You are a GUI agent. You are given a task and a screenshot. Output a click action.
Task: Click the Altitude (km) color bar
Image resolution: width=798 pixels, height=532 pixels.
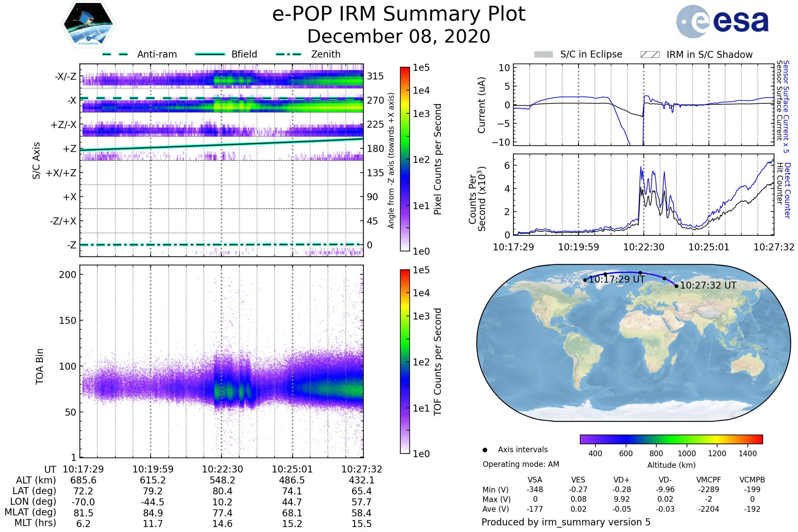coord(671,439)
